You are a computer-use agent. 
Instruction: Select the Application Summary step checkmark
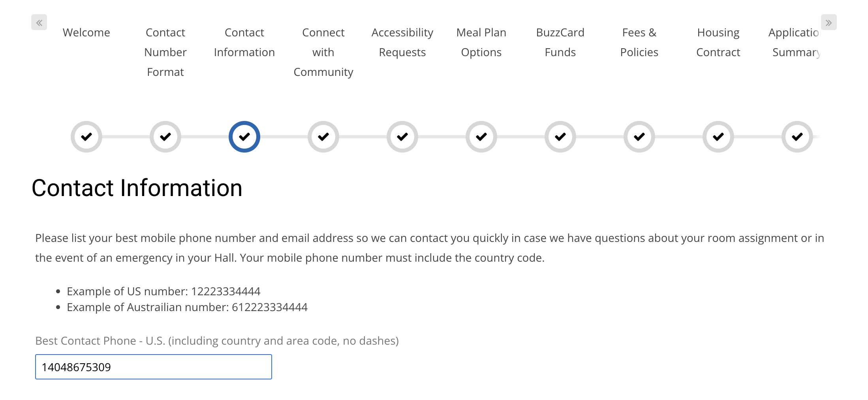797,137
